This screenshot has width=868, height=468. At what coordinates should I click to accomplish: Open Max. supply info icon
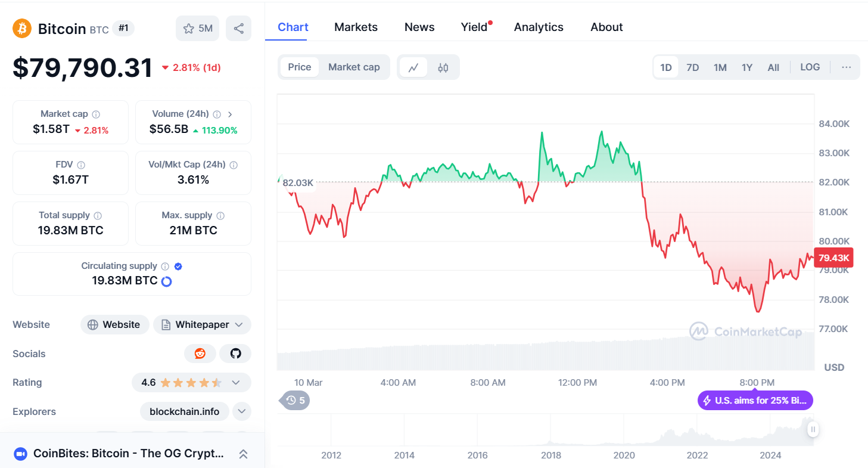[220, 215]
